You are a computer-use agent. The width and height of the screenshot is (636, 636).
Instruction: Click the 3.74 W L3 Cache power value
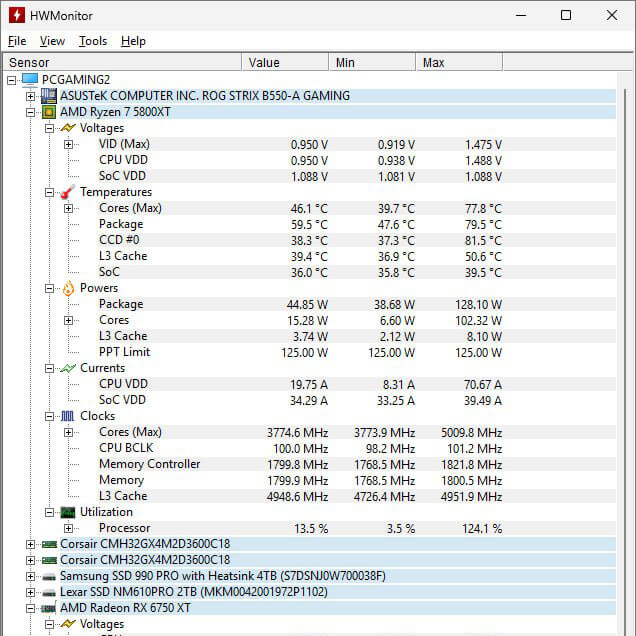point(310,337)
